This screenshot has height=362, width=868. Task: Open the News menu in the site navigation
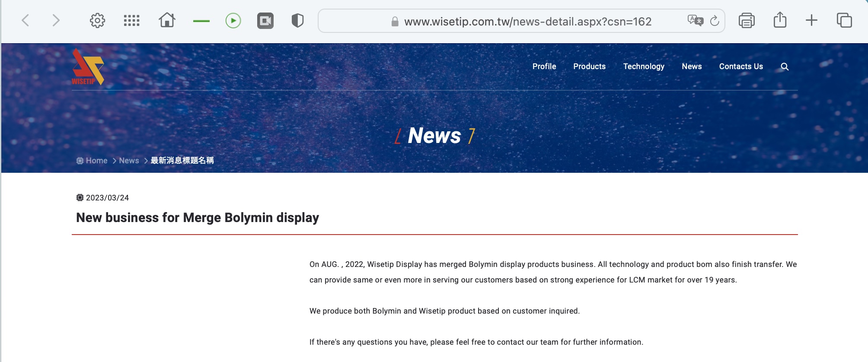point(692,67)
